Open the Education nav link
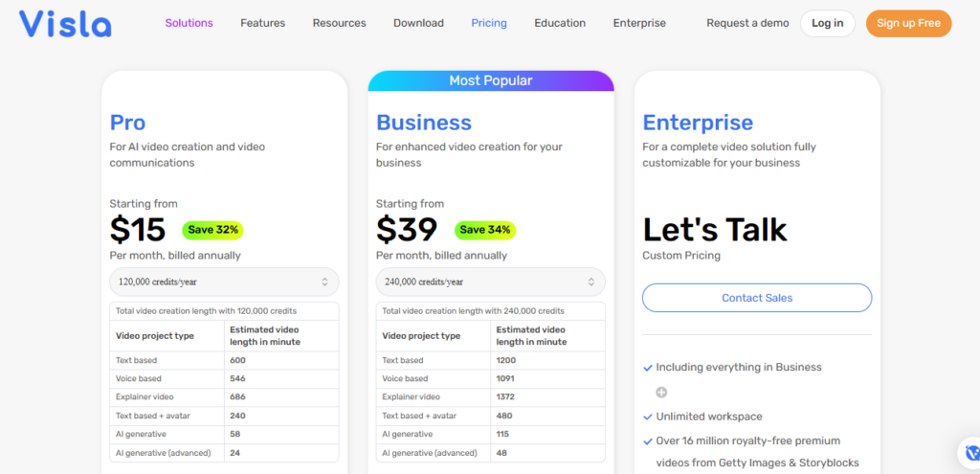Viewport: 980px width, 474px height. tap(560, 23)
